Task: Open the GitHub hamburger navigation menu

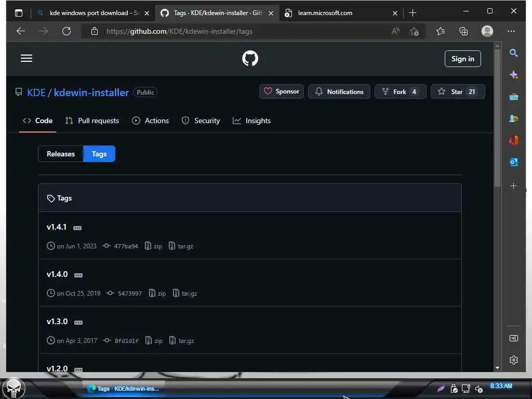Action: click(26, 58)
